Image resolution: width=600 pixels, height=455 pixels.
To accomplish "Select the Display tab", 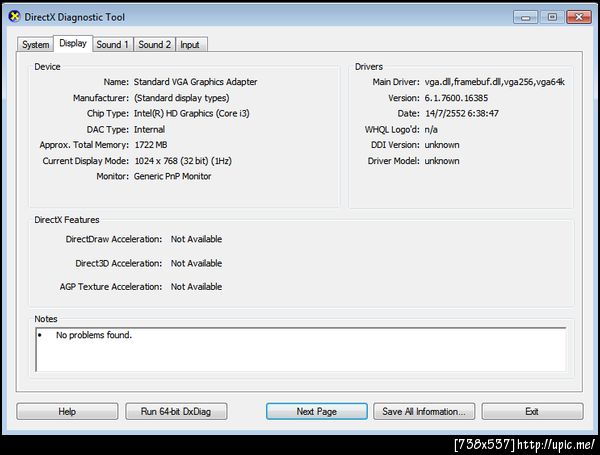I will coord(73,43).
